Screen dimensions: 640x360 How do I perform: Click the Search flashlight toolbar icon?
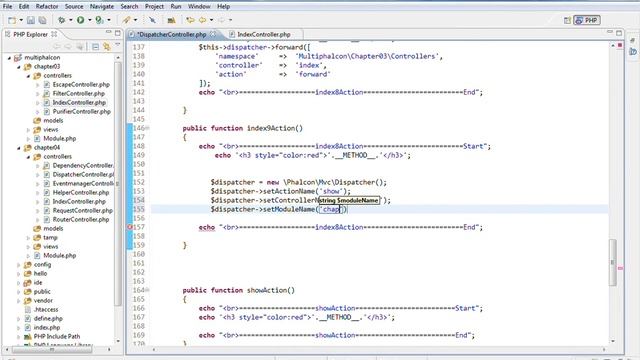pos(127,20)
